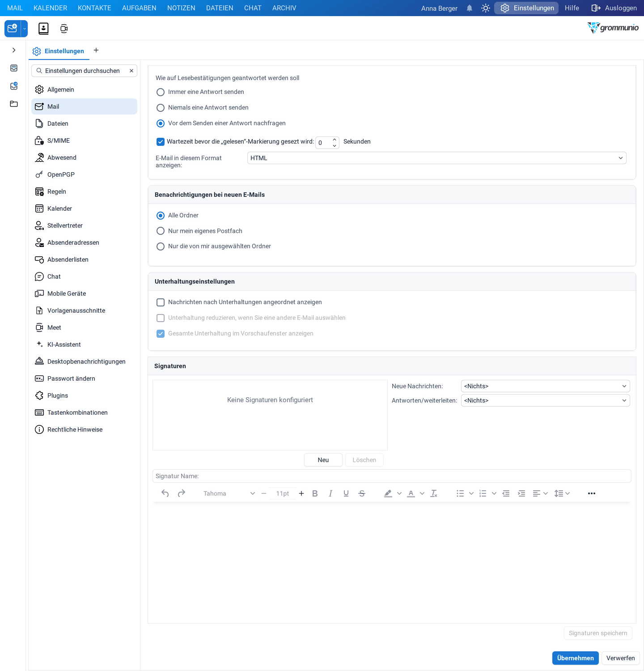Enable 'Nachrichten nach Unterhaltungen angeordnet anzeigen' checkbox
Image resolution: width=644 pixels, height=671 pixels.
coord(161,302)
